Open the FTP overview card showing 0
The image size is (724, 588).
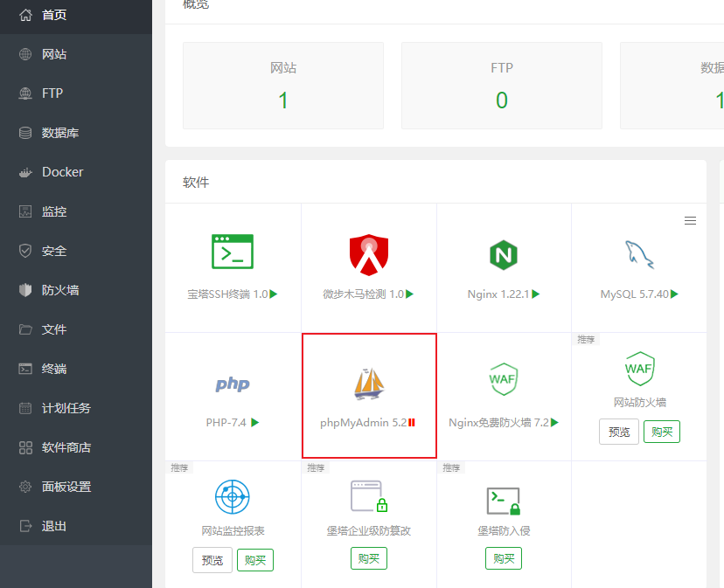[502, 86]
